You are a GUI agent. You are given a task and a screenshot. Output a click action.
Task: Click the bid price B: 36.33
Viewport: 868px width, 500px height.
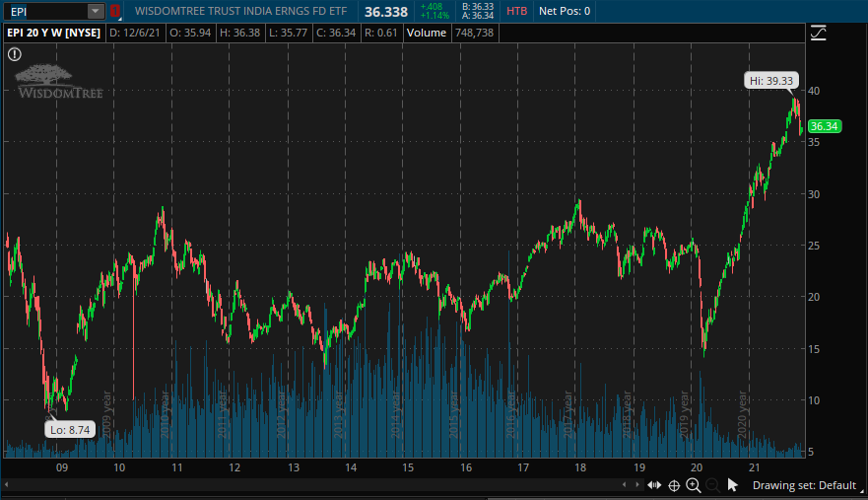point(478,7)
